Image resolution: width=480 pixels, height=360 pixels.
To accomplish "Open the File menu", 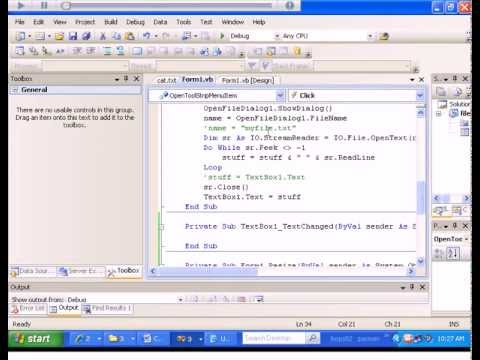I will 20,22.
